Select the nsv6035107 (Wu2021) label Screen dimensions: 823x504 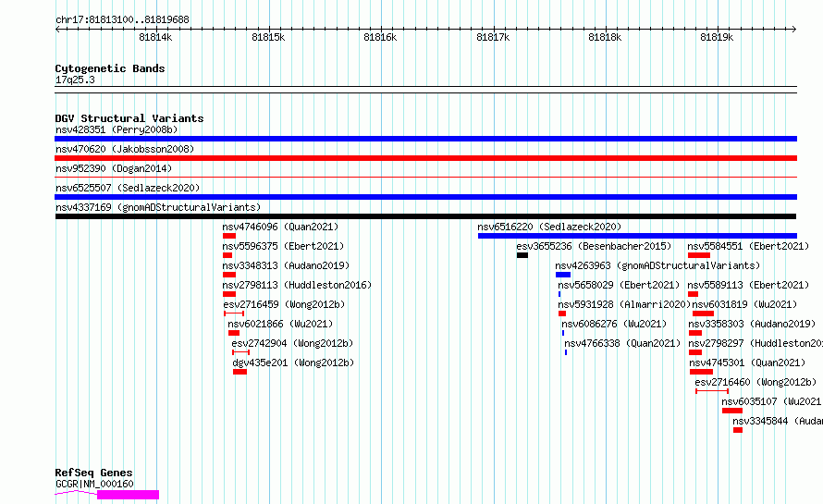tap(772, 401)
